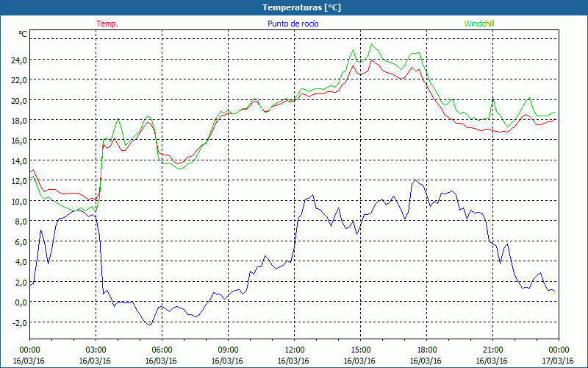The width and height of the screenshot is (588, 368).
Task: Click the 21:00 16/03/16 time label
Action: [492, 355]
